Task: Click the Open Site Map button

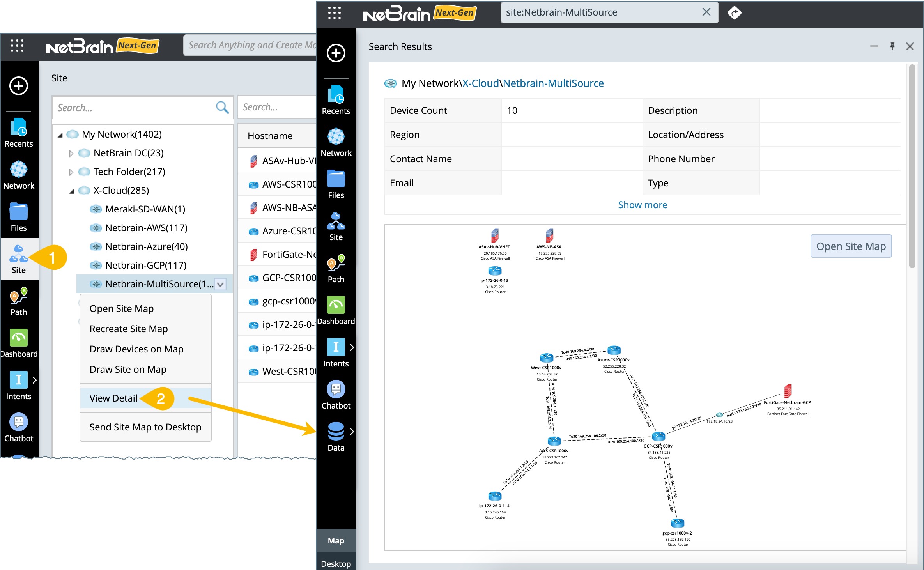Action: click(851, 246)
